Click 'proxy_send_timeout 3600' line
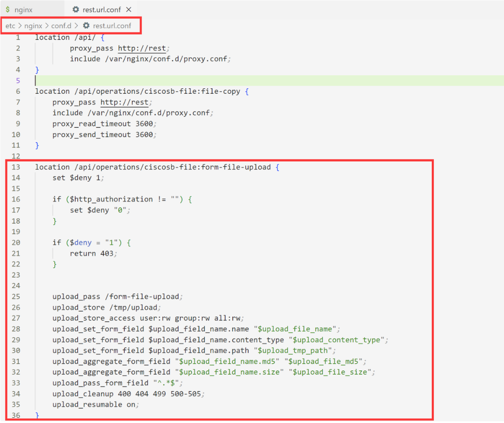 [105, 135]
